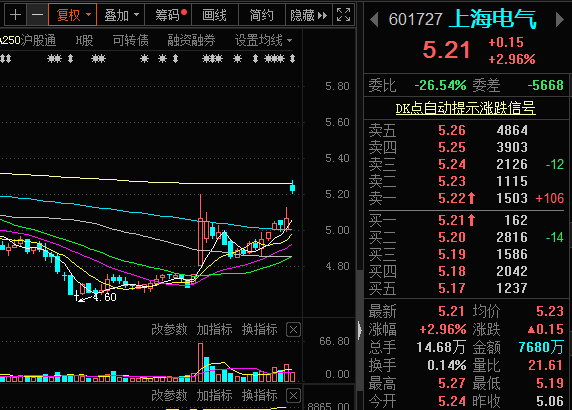Open the 叠加 dropdown
572x410 pixels.
[x=121, y=15]
